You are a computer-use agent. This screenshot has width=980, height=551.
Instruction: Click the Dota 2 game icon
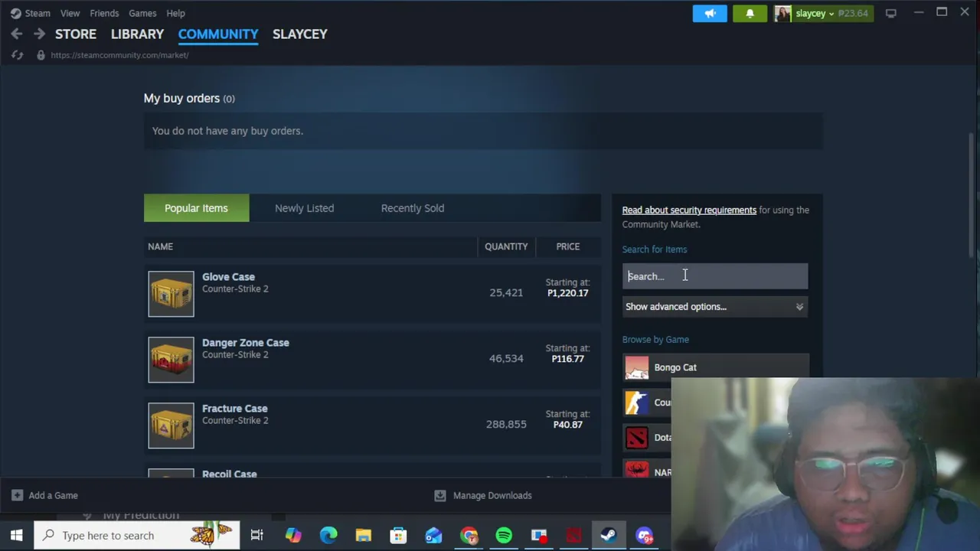636,438
